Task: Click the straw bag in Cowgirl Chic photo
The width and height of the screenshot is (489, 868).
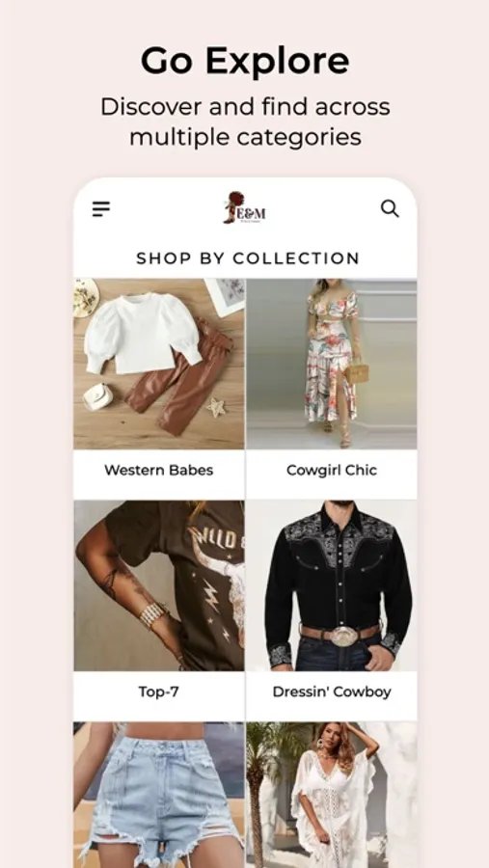Action: 358,372
